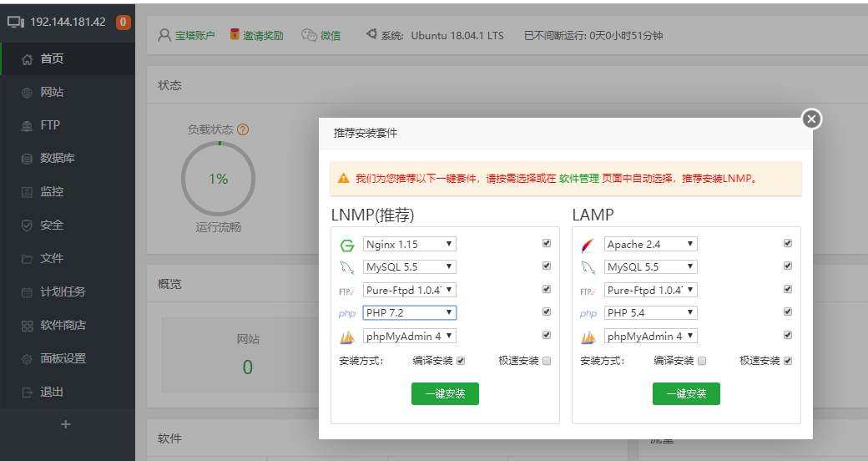Screen dimensions: 868x461
Task: Open the Nginx 1.15 version dropdown
Action: coord(410,245)
